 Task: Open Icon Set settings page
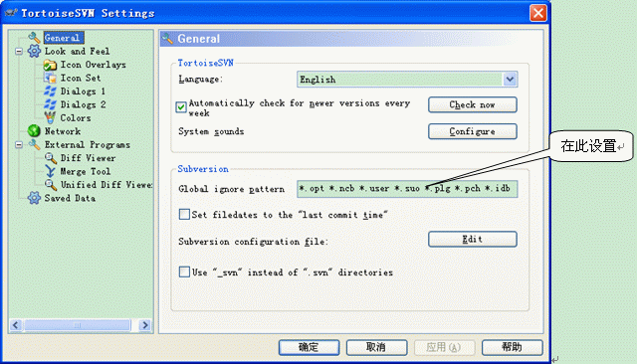pos(81,78)
